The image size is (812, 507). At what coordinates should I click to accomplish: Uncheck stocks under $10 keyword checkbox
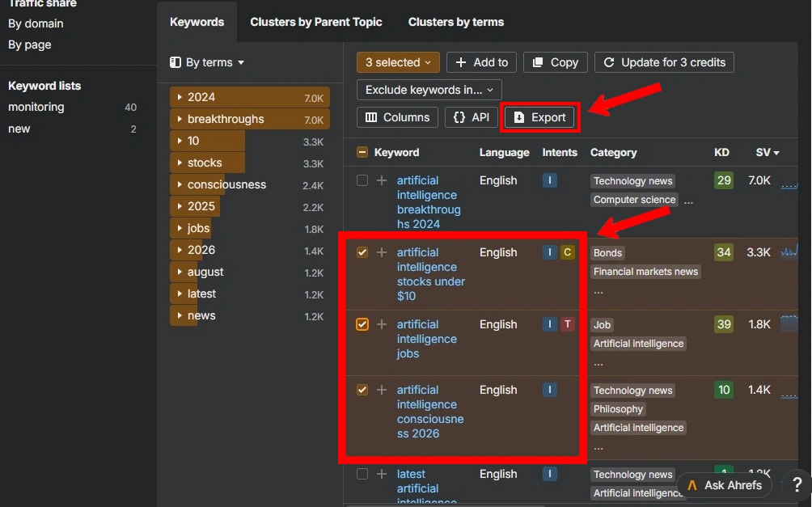(x=362, y=252)
